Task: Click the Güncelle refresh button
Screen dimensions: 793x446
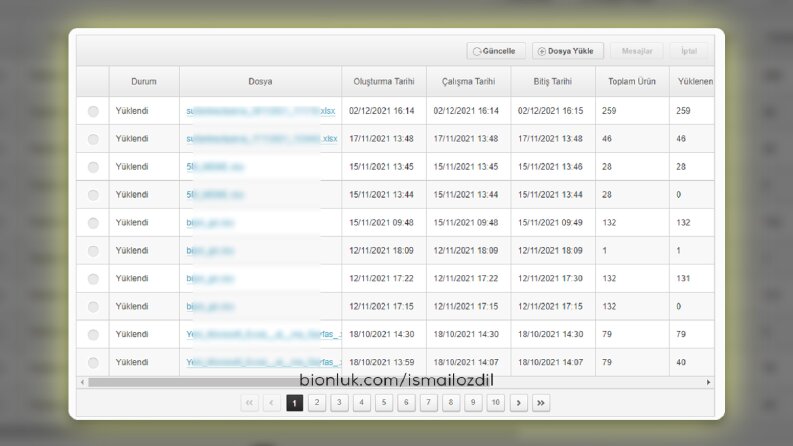Action: pos(496,51)
